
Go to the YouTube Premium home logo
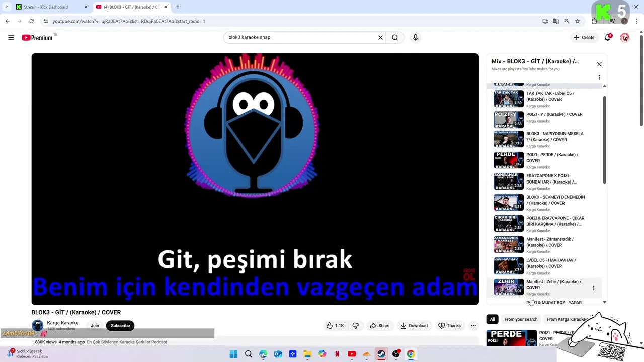point(37,38)
